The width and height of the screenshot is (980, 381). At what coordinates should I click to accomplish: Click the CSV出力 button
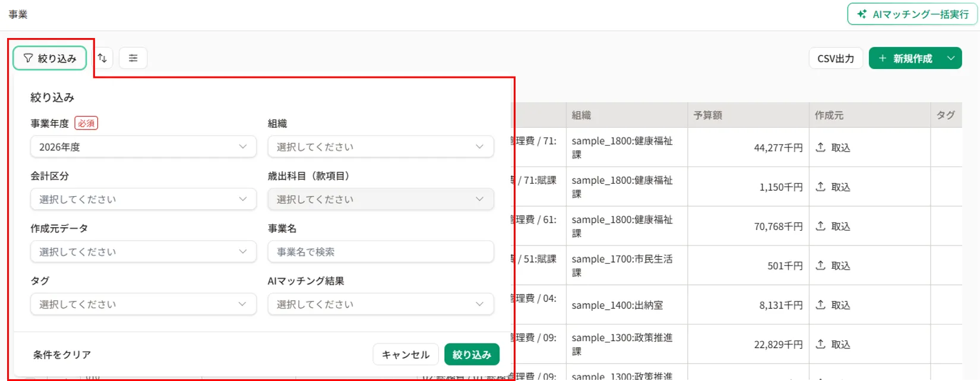pyautogui.click(x=836, y=58)
